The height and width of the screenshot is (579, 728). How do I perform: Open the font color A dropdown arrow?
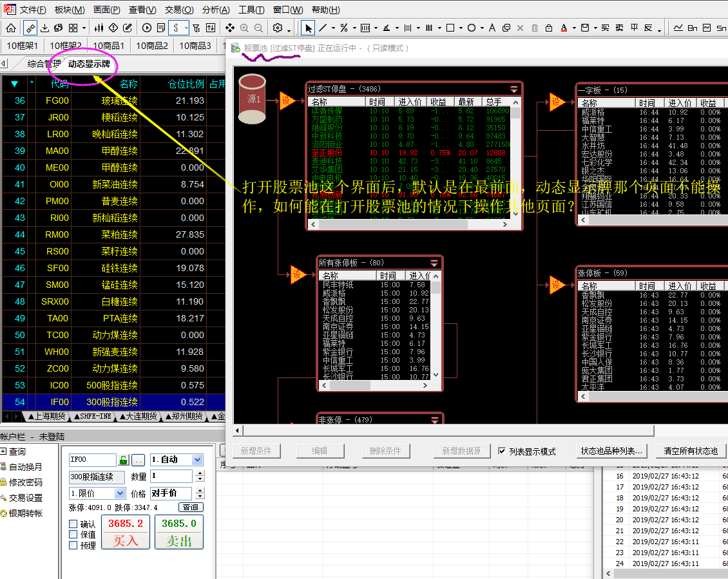point(574,28)
